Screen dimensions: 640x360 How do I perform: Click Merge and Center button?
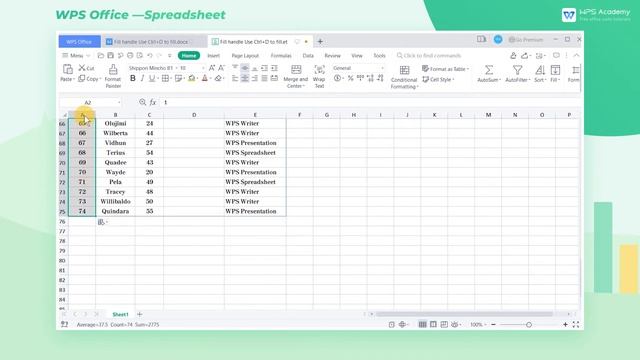coord(296,76)
